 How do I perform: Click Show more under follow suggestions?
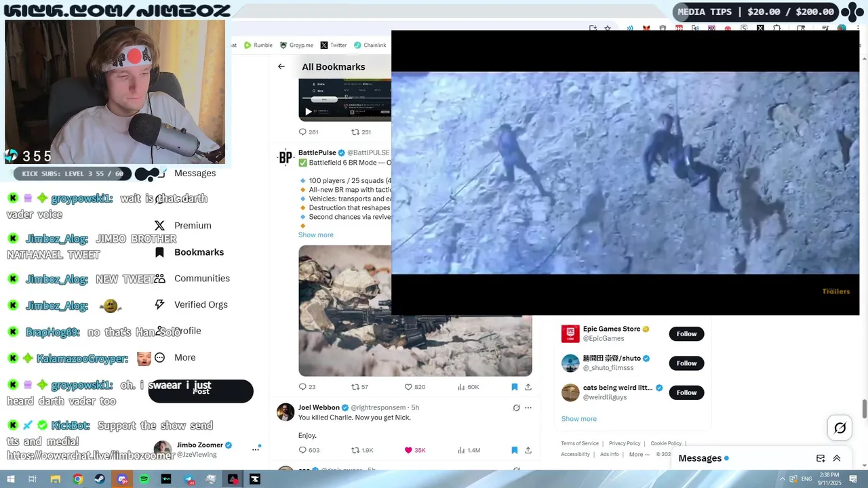coord(578,419)
